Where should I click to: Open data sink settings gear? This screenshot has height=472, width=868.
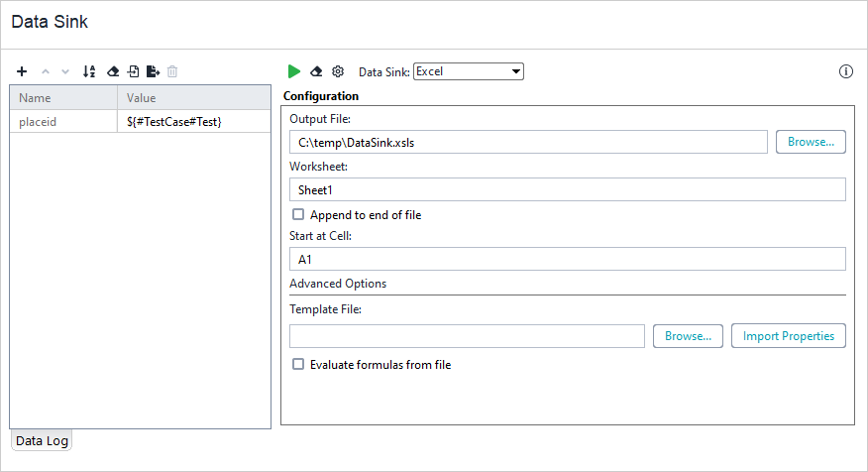338,71
